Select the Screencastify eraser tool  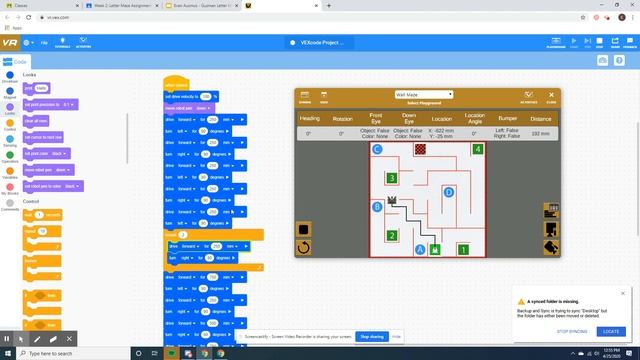(53, 339)
